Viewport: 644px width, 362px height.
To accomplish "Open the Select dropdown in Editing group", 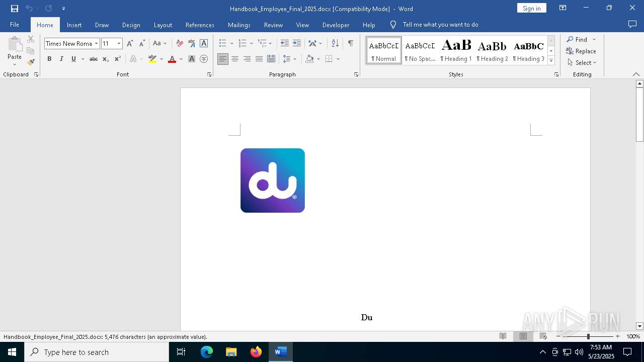I will tap(582, 63).
